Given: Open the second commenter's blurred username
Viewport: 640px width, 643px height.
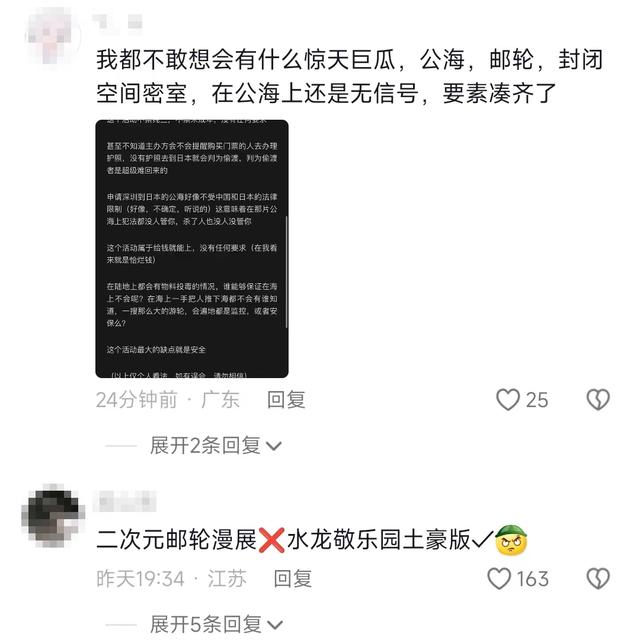Looking at the screenshot, I should [x=125, y=501].
